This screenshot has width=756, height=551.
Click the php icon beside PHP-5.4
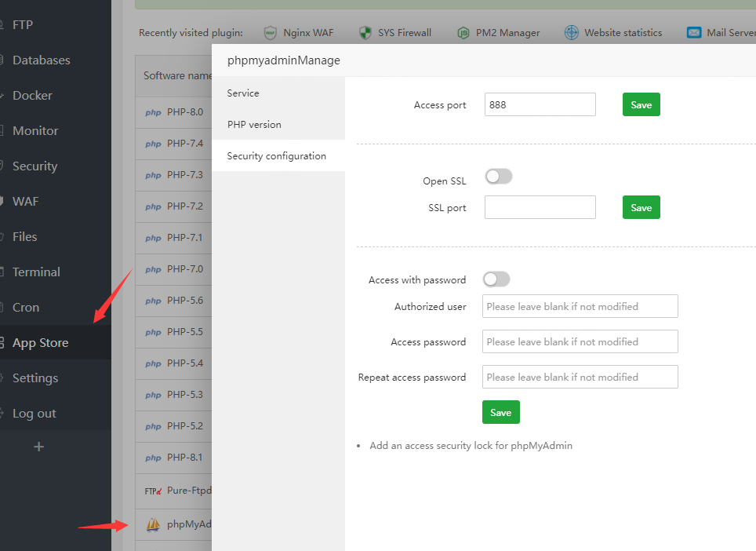(x=153, y=363)
